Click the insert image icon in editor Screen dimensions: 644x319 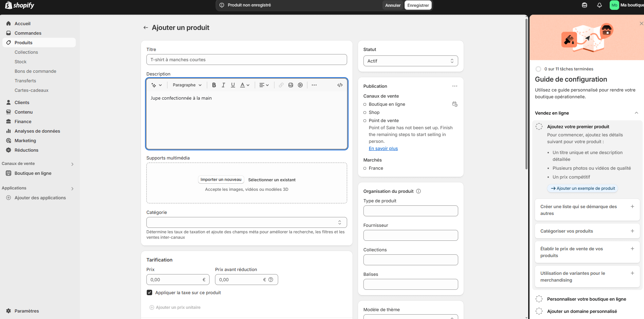291,85
